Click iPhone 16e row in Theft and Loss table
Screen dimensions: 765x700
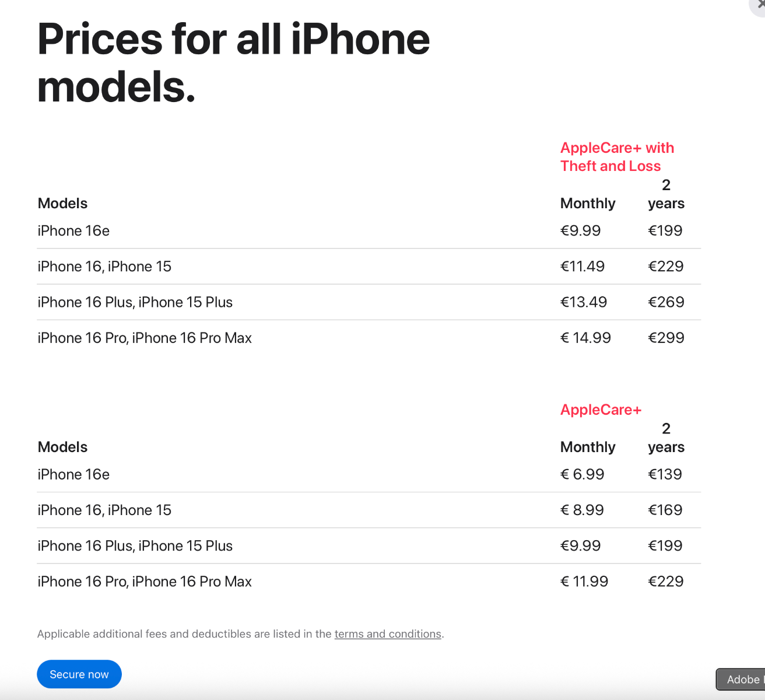coord(369,231)
